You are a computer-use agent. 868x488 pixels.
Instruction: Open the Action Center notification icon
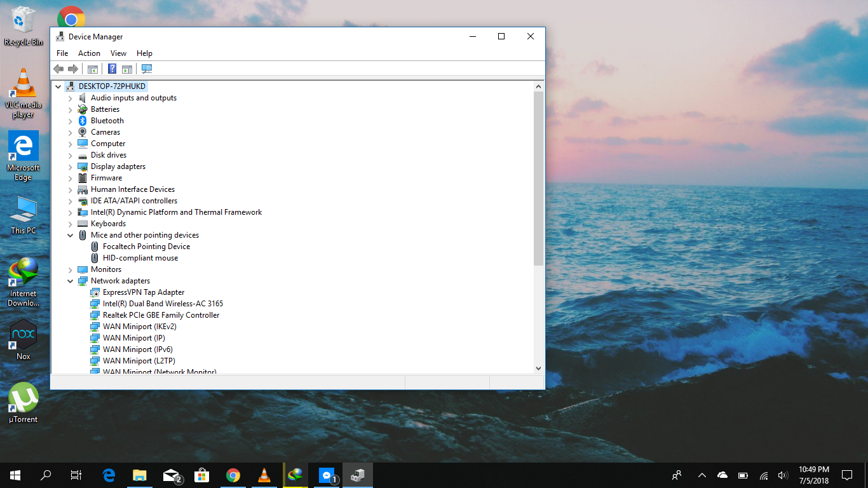(x=847, y=475)
